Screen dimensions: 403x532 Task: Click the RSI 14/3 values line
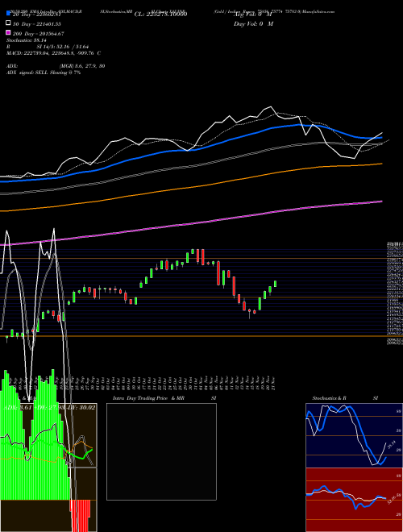[x=48, y=47]
